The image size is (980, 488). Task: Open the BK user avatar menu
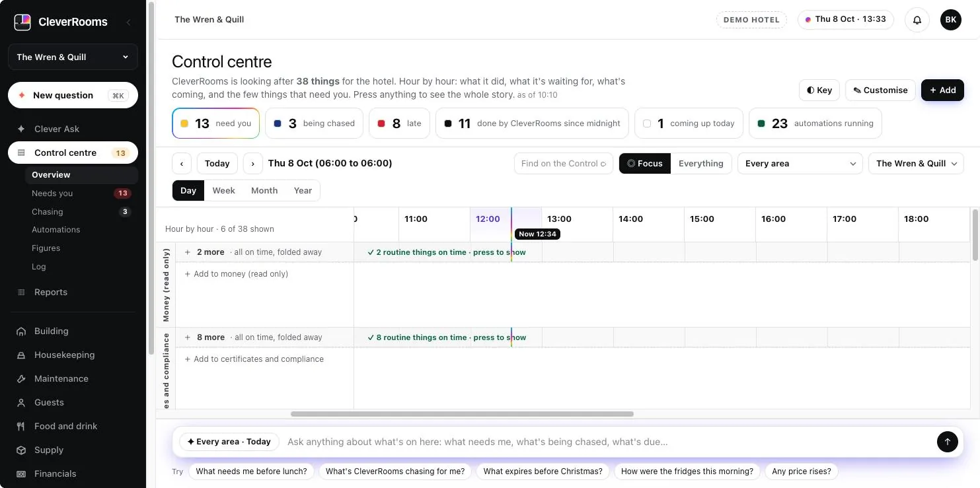pos(950,20)
